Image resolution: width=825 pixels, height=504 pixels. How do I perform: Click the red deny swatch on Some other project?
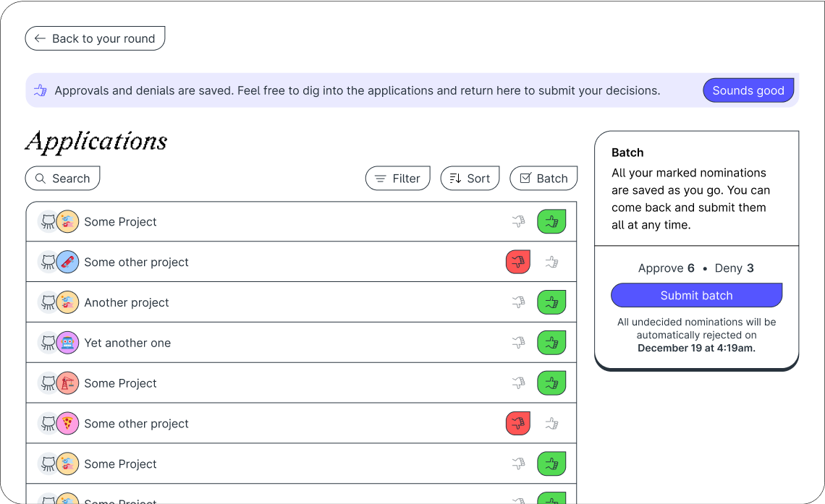518,262
